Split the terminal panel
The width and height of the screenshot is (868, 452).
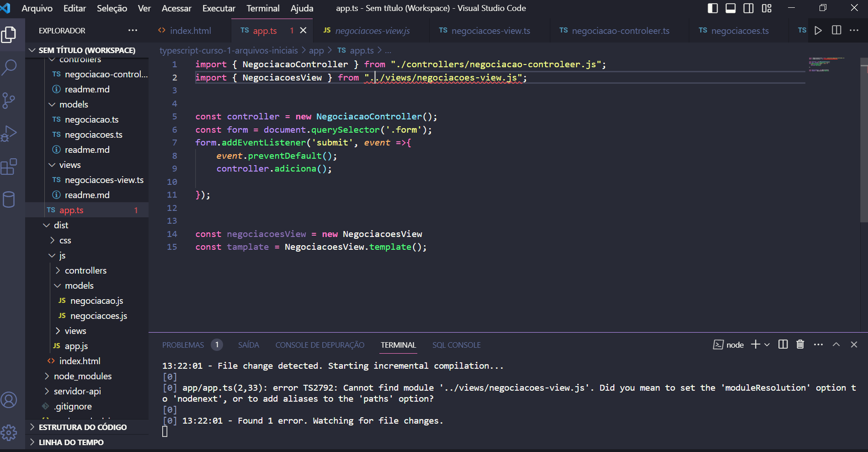(783, 344)
